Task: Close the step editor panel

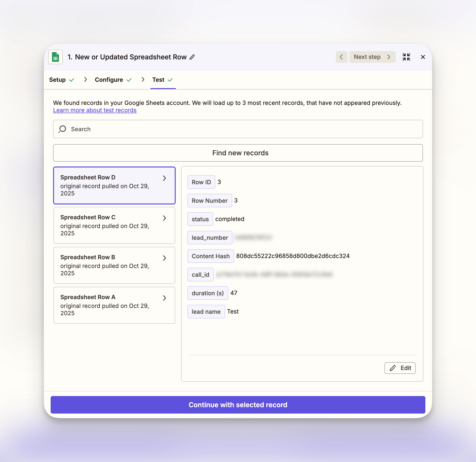Action: point(423,57)
